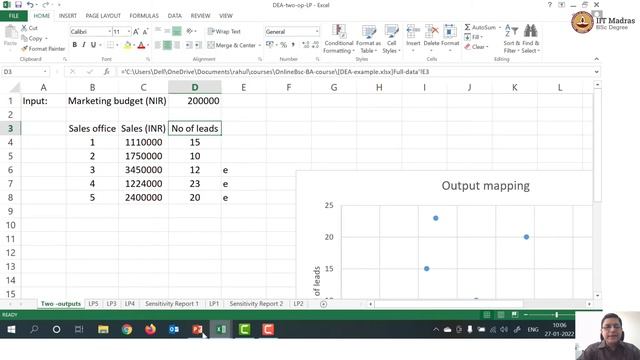Click the Copy command in Clipboard

(x=34, y=38)
